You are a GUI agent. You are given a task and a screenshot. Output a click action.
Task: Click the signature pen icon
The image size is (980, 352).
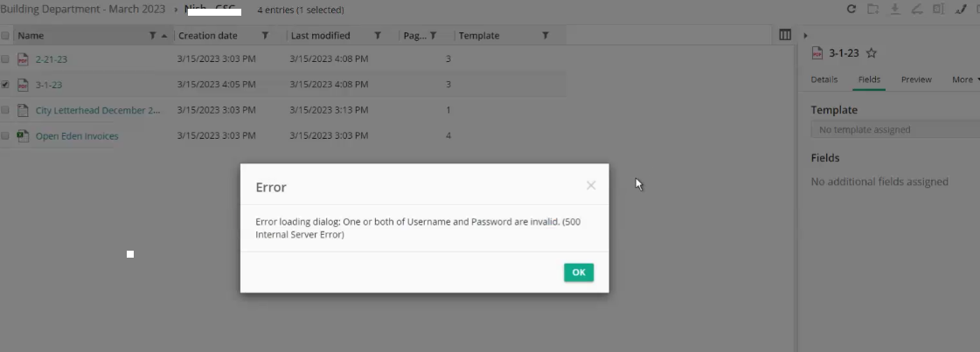961,10
